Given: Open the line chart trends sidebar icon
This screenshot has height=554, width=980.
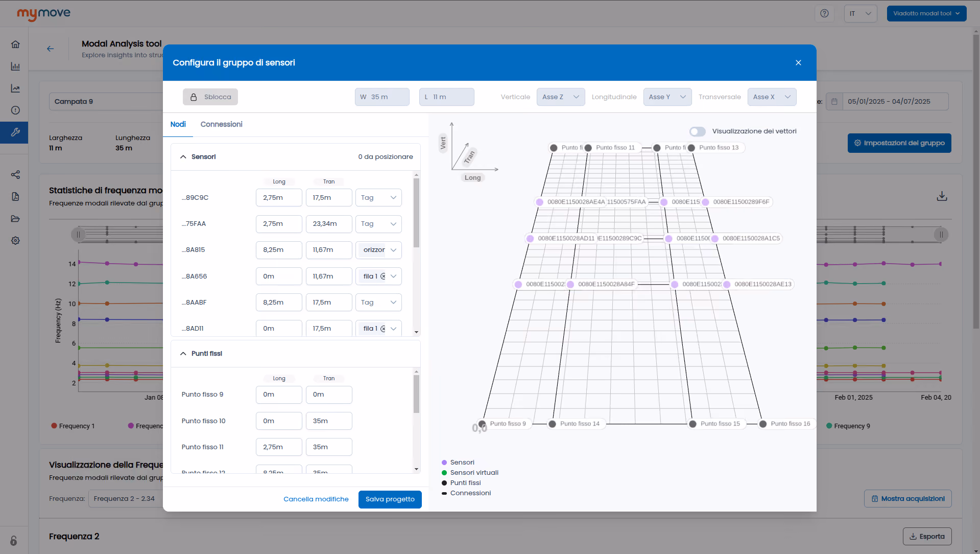Looking at the screenshot, I should 15,88.
